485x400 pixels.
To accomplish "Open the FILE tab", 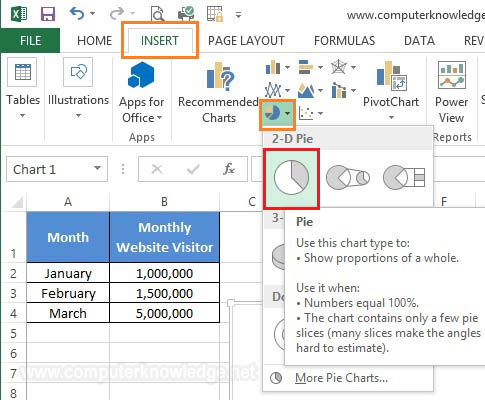I will pos(30,41).
